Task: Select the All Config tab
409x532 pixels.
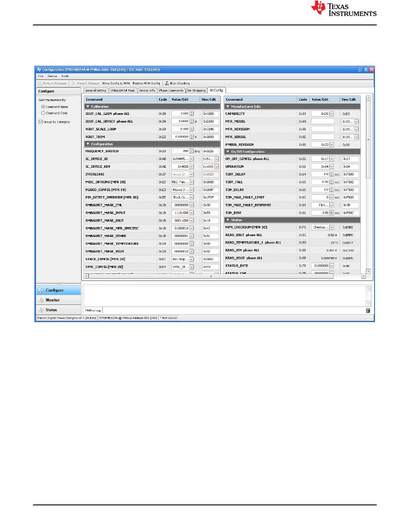Action: pos(216,90)
